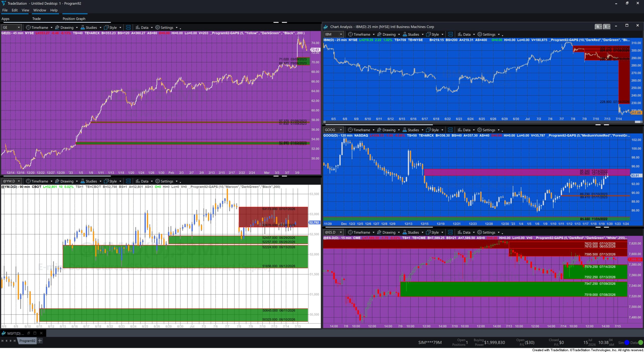Click the Style icon in @ES.D chart toolbar
Screen dimensions: 644x352
tap(428, 232)
